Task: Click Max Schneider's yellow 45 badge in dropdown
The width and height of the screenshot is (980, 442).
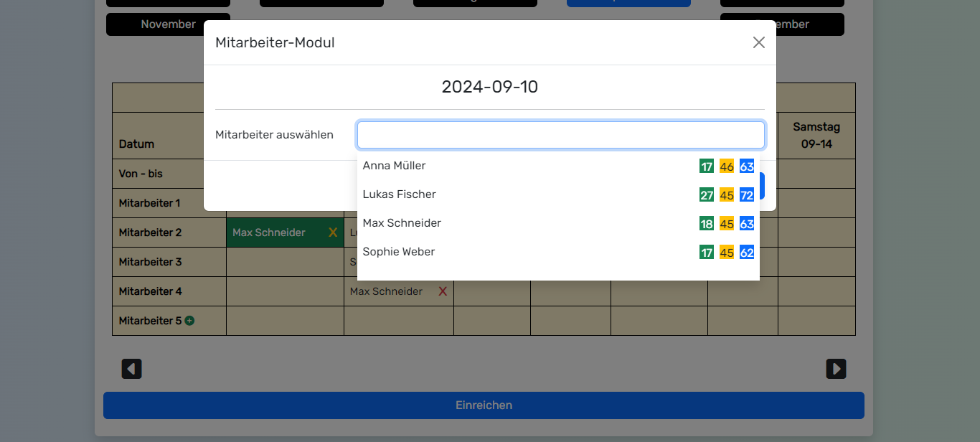Action: tap(727, 224)
